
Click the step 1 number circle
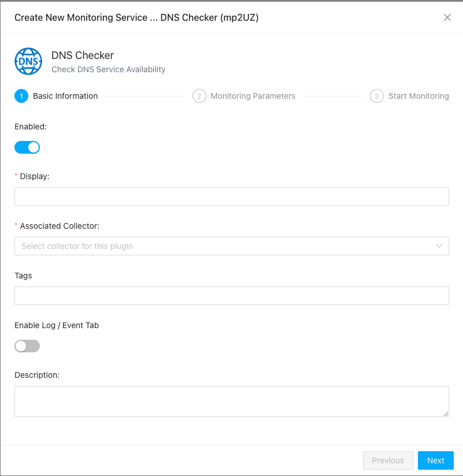point(21,96)
